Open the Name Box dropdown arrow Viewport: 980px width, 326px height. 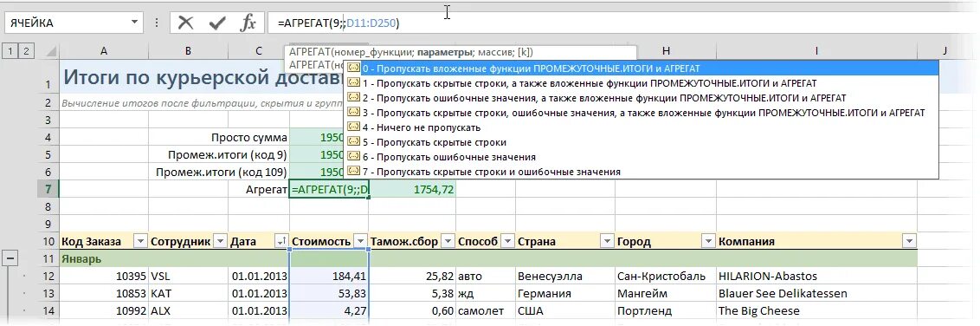134,23
